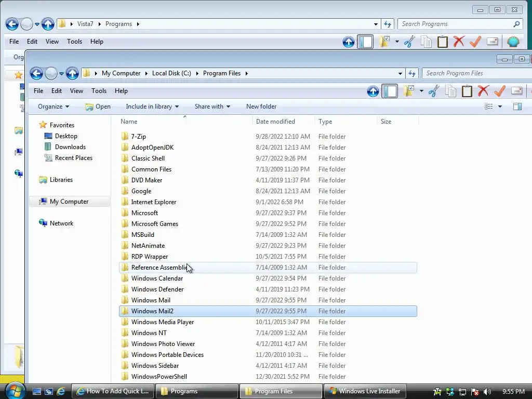Toggle preview pane button in Program Files window
The width and height of the screenshot is (532, 399).
pyautogui.click(x=517, y=107)
